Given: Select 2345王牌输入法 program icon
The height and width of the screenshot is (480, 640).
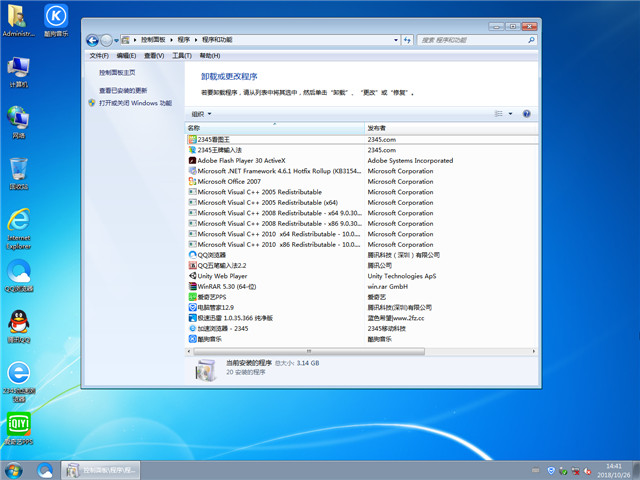Looking at the screenshot, I should (192, 150).
